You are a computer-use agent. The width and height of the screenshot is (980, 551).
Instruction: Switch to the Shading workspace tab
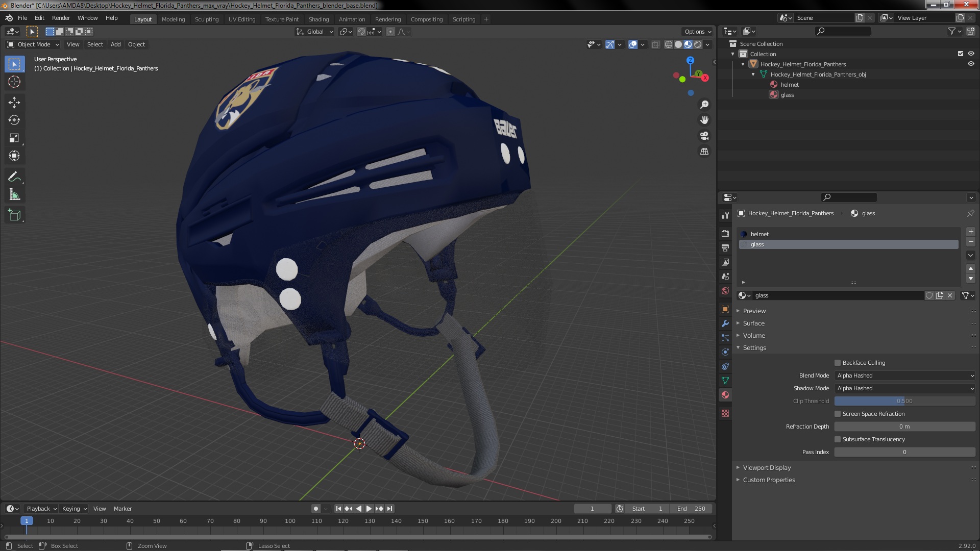[318, 19]
